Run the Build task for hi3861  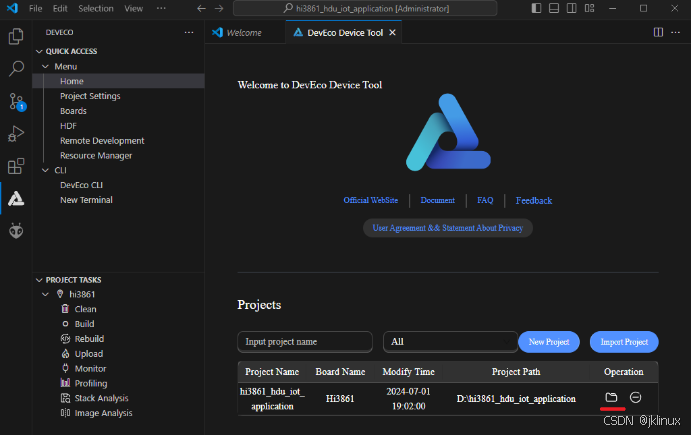84,324
